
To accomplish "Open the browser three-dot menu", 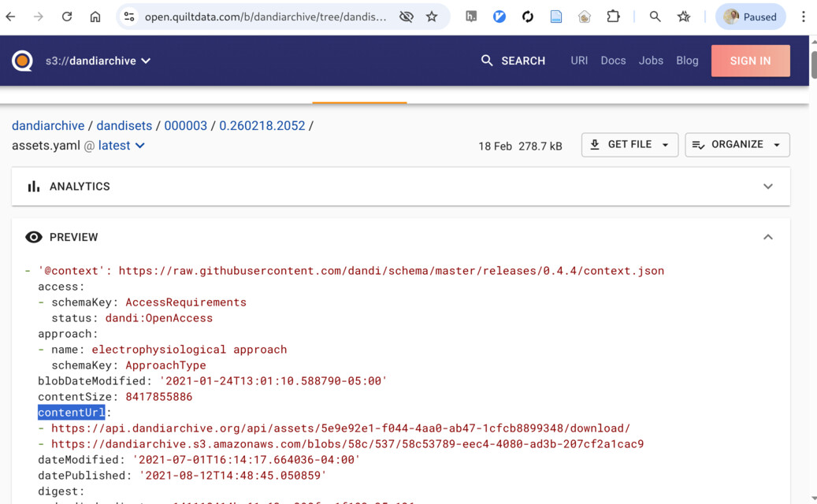I will coord(803,17).
